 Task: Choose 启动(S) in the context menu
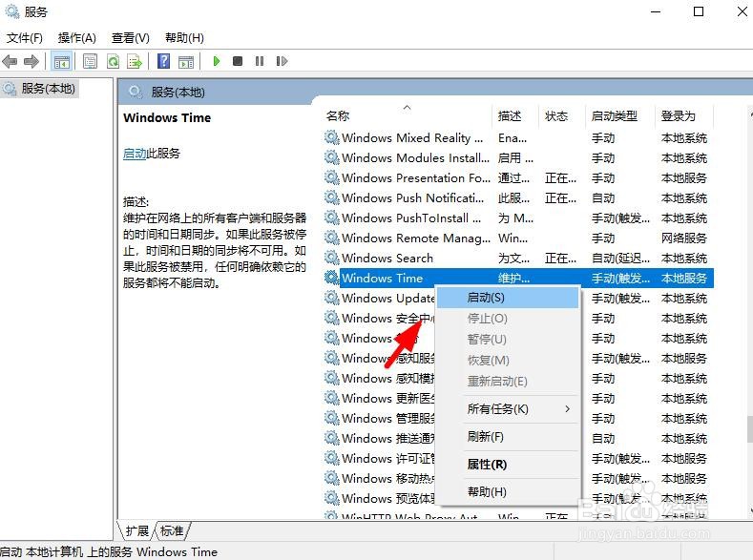508,298
